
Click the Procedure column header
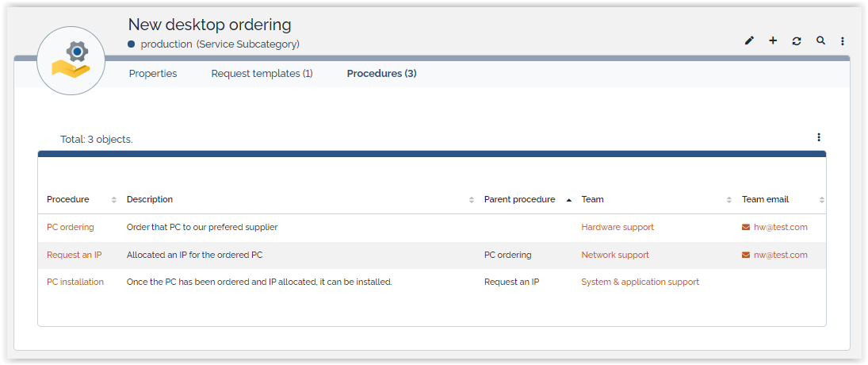pyautogui.click(x=67, y=199)
